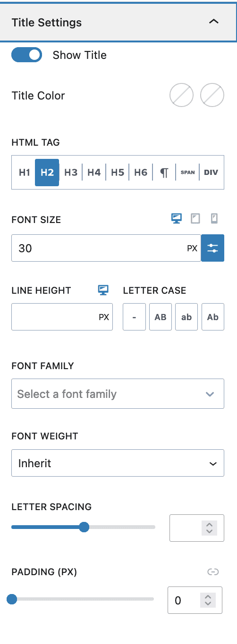Select the H3 HTML tag
This screenshot has width=237, height=644.
coord(71,173)
